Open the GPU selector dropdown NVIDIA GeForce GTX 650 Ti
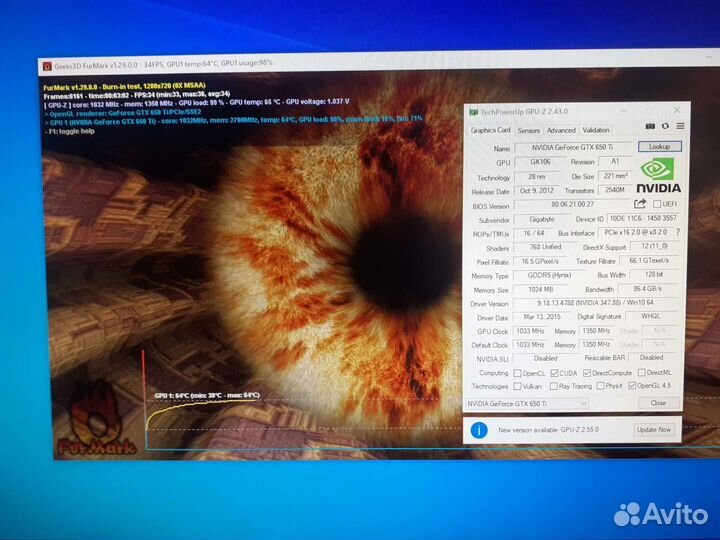 [527, 404]
